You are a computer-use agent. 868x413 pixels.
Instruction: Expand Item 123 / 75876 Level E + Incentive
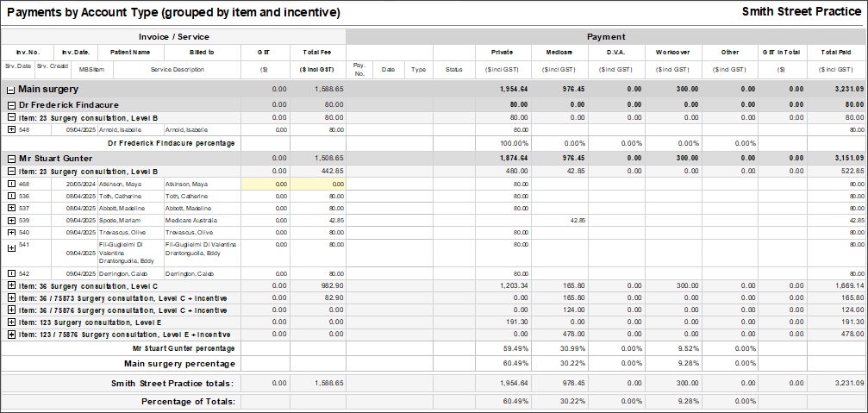[x=10, y=335]
